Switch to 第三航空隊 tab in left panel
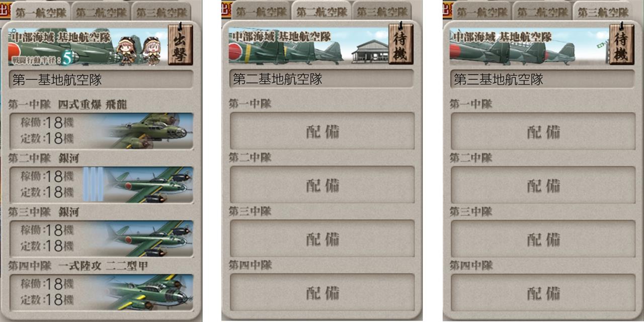Viewport: 644px width, 322px height. pos(161,12)
